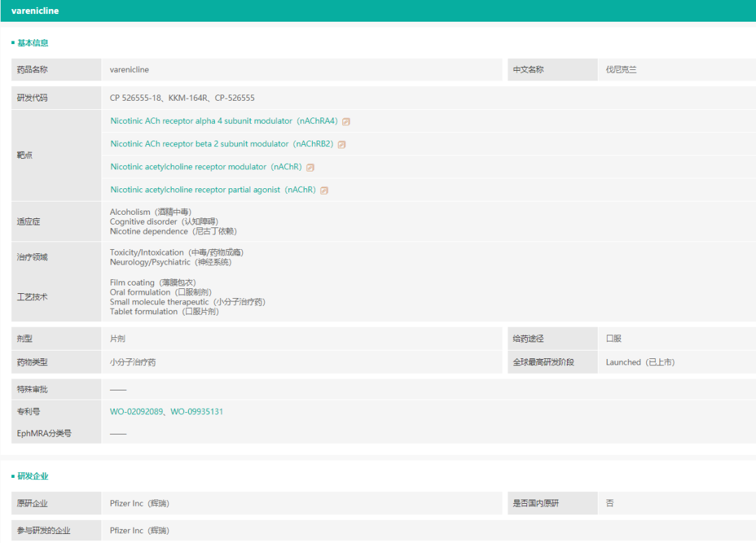Click the 剂型 field label
Image resolution: width=756 pixels, height=543 pixels.
[x=24, y=338]
